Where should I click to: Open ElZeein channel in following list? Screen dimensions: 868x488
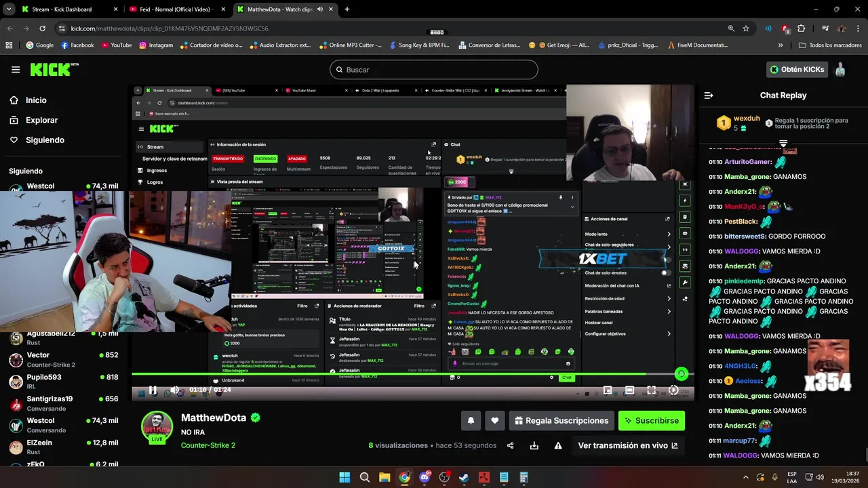point(64,447)
